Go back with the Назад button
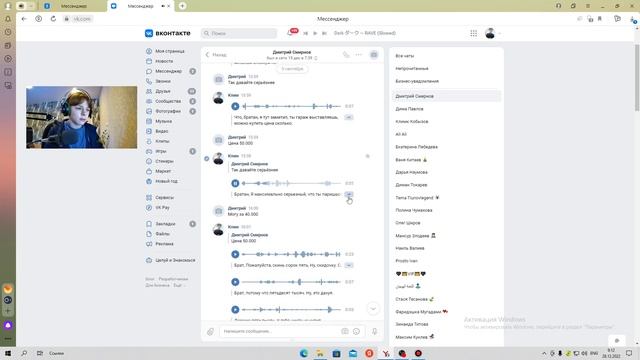 (216, 55)
